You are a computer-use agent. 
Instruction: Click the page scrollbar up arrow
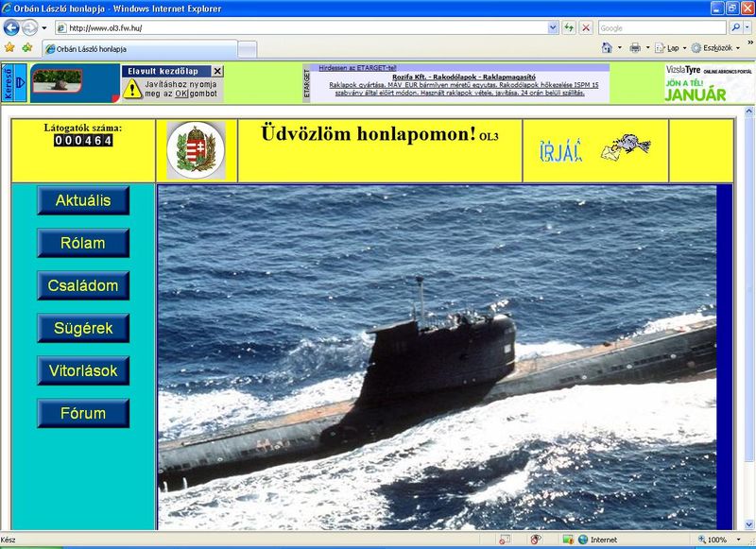point(748,112)
